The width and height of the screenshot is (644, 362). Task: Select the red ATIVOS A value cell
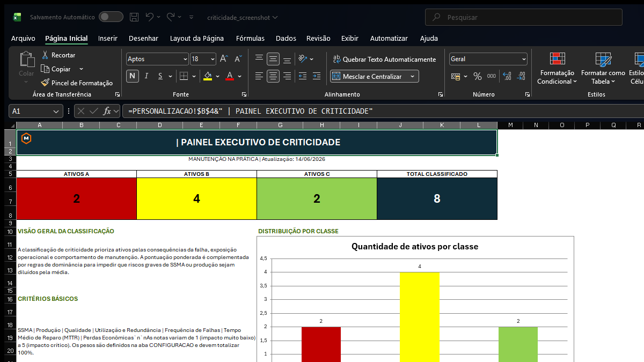77,198
